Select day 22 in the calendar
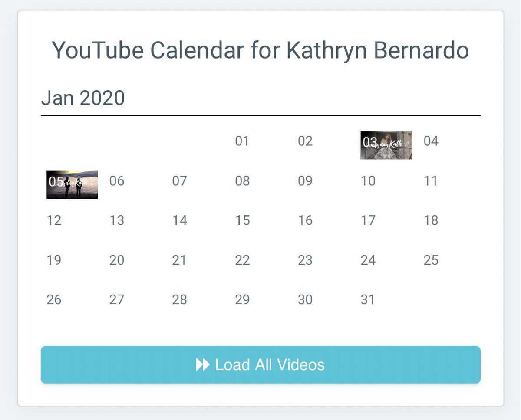Viewport: 521px width, 420px height. pos(242,260)
